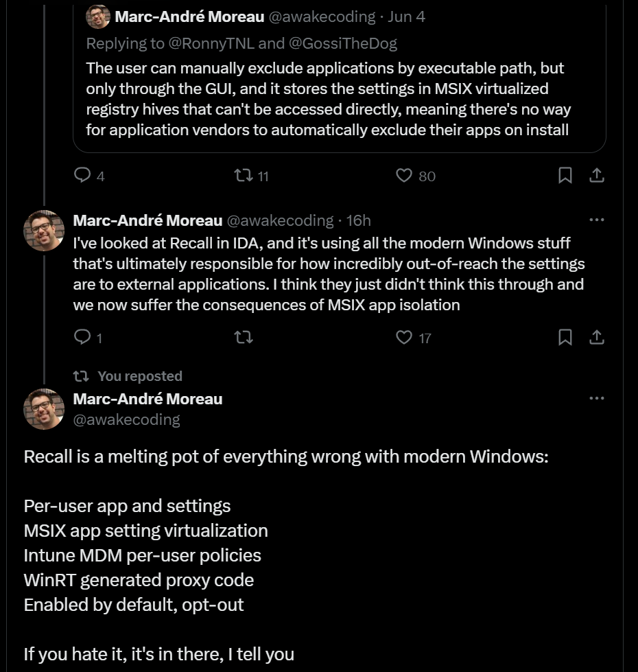Reply to the Jun 4 tweet

tap(83, 176)
